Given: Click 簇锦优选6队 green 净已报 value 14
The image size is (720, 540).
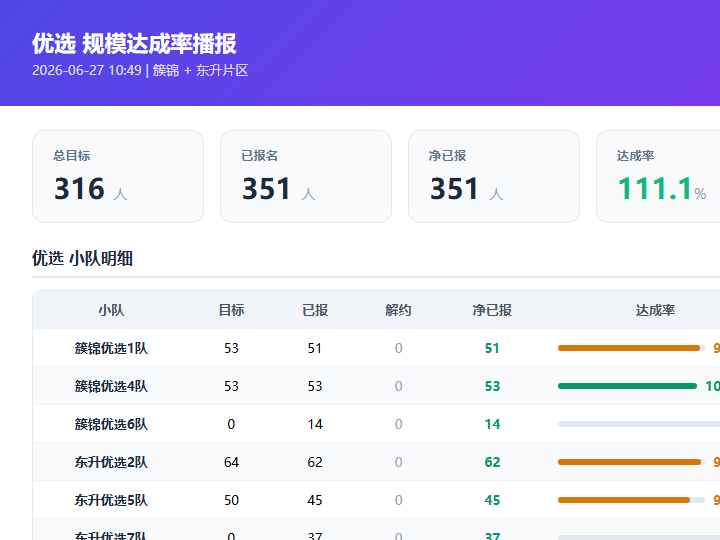Looking at the screenshot, I should [x=492, y=424].
